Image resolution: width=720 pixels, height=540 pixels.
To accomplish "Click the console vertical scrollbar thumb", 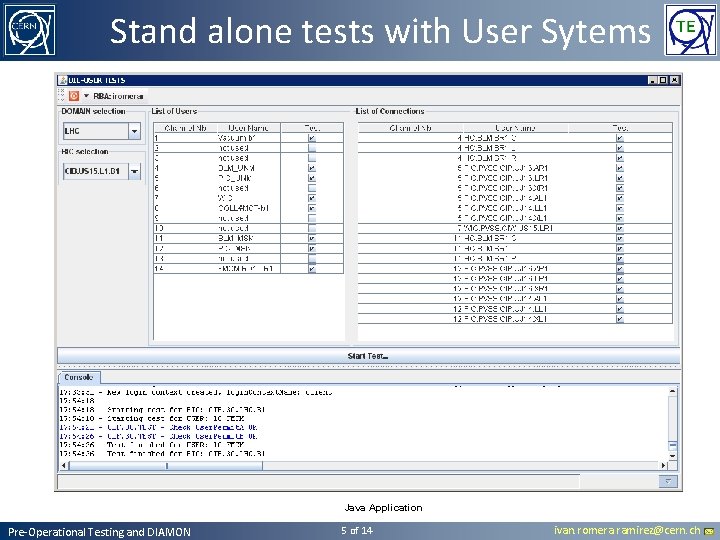I will point(673,445).
